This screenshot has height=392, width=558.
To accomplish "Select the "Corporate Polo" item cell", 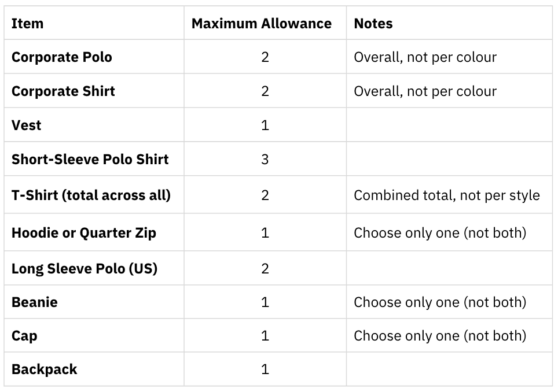I will point(62,57).
